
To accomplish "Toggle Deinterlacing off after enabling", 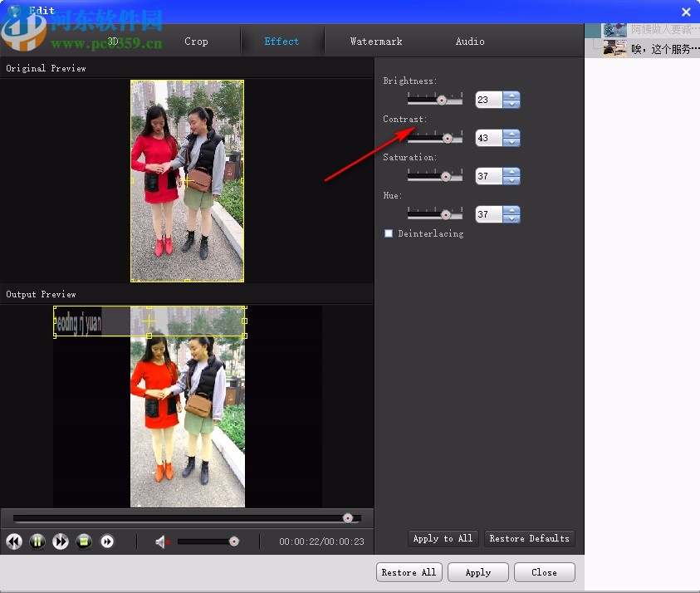I will point(388,233).
